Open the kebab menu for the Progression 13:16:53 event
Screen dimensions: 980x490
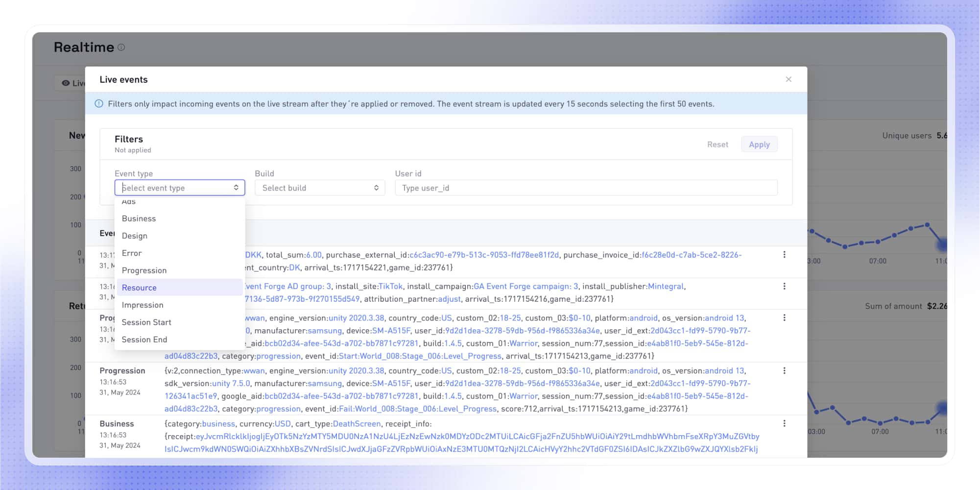(785, 371)
